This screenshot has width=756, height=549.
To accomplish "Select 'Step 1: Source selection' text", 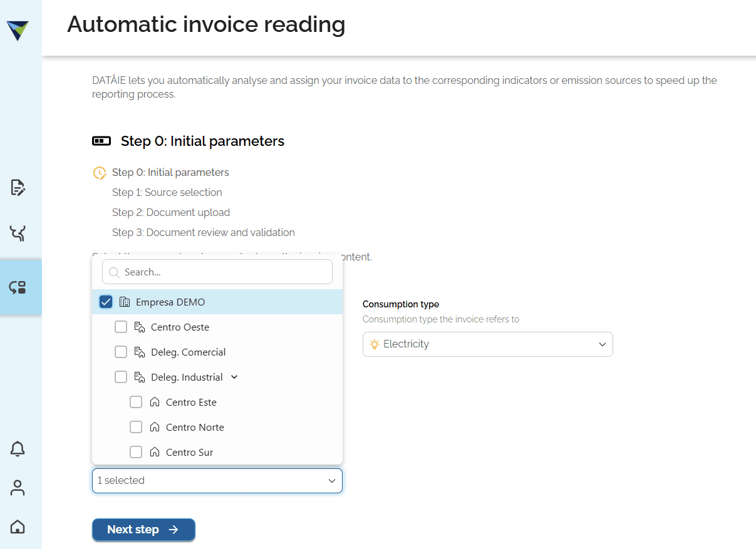I will click(x=167, y=192).
